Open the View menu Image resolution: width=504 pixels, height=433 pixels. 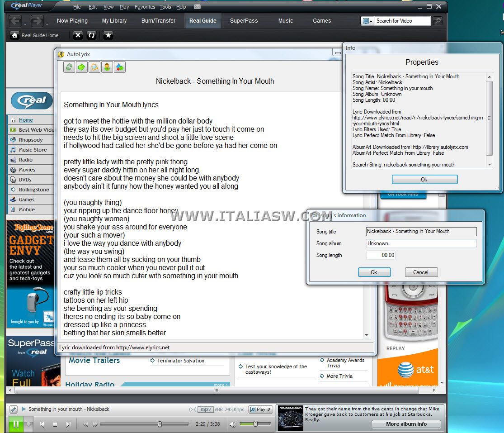pos(108,7)
